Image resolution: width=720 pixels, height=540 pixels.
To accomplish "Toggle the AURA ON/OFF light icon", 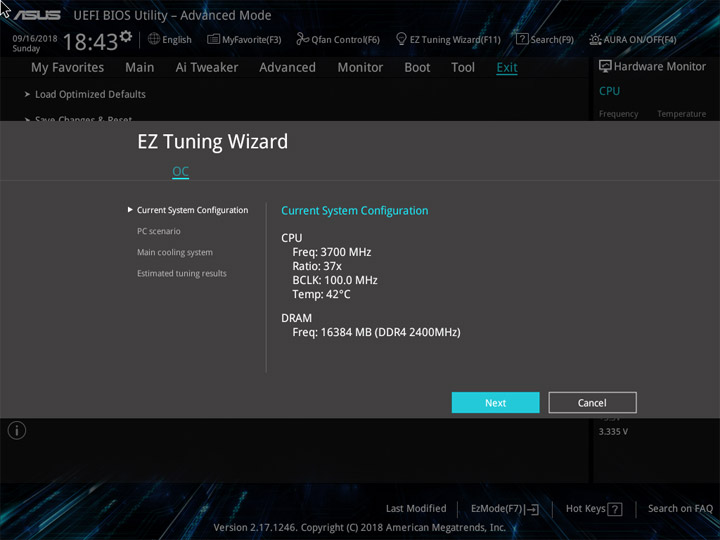I will [x=595, y=39].
